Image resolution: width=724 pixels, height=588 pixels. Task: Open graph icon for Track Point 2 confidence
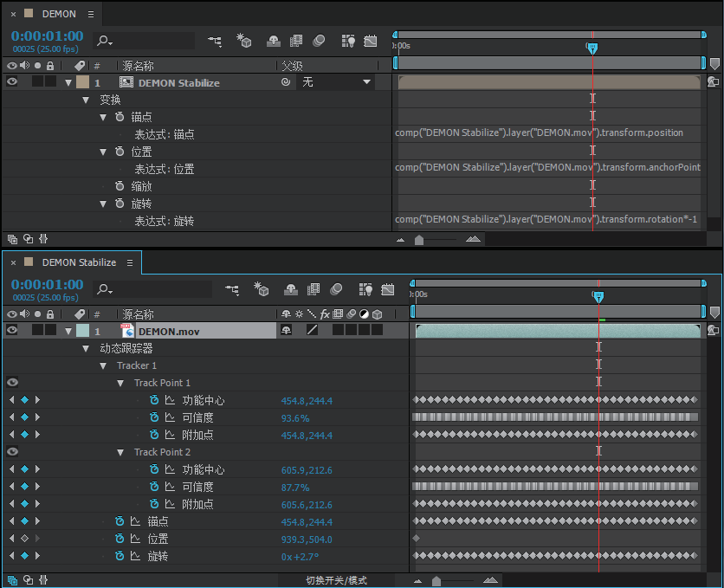[x=170, y=487]
